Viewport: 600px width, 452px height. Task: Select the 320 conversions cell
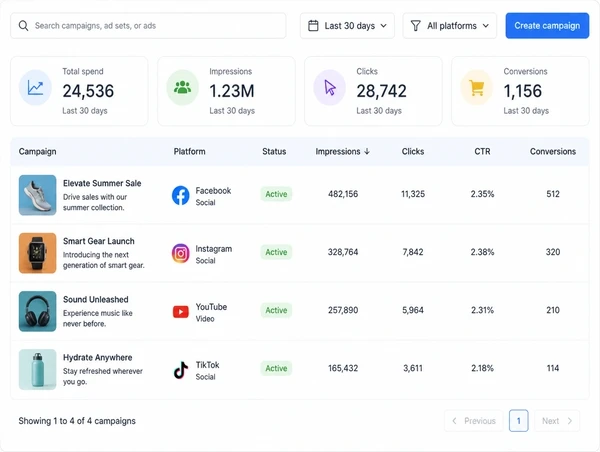[x=553, y=252]
